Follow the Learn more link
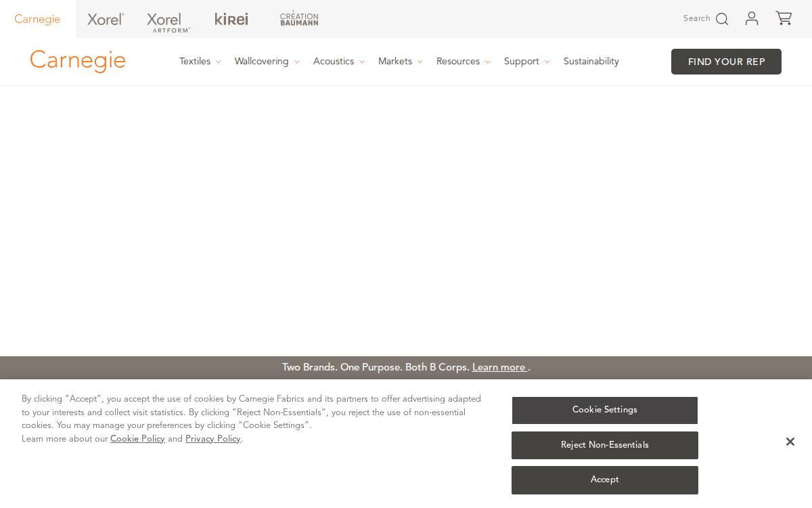This screenshot has height=508, width=812. pyautogui.click(x=499, y=367)
